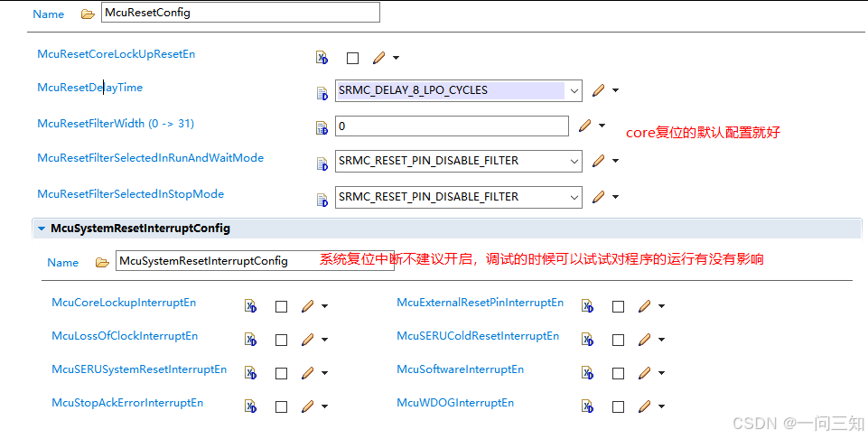Click the folder icon beside McuResetConfig name field
The height and width of the screenshot is (439, 868).
88,14
